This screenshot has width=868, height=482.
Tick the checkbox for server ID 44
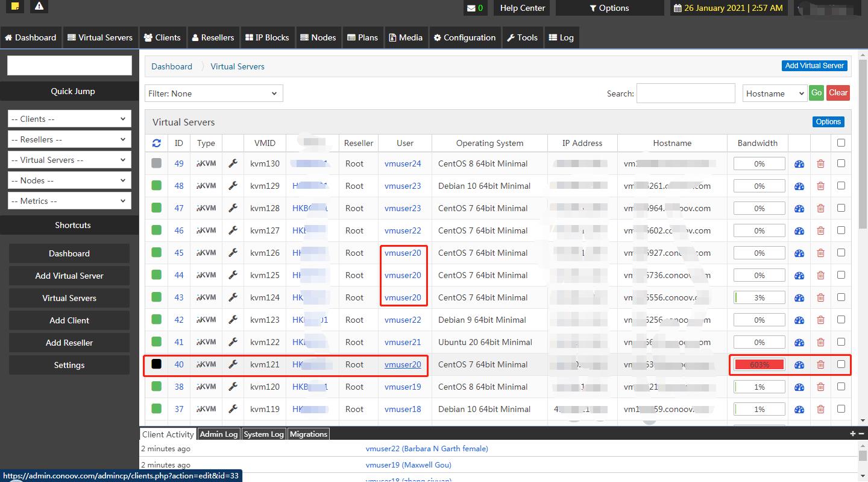pos(841,275)
